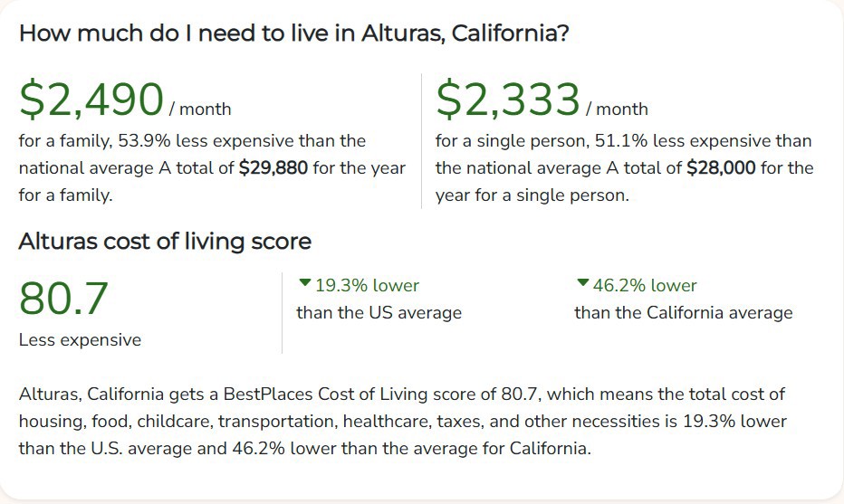Click the green "46.2% lower" text
This screenshot has width=844, height=504.
[645, 286]
